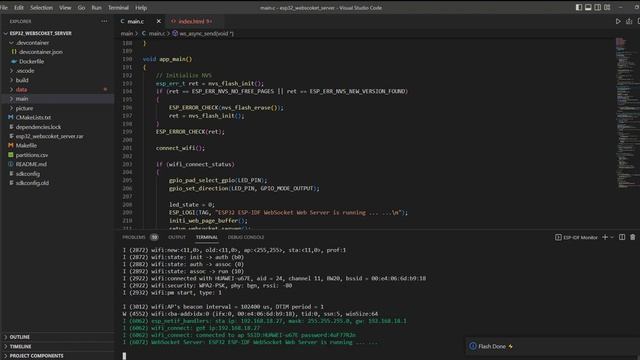The width and height of the screenshot is (640, 360).
Task: Switch to the Output panel tab
Action: coord(177,237)
